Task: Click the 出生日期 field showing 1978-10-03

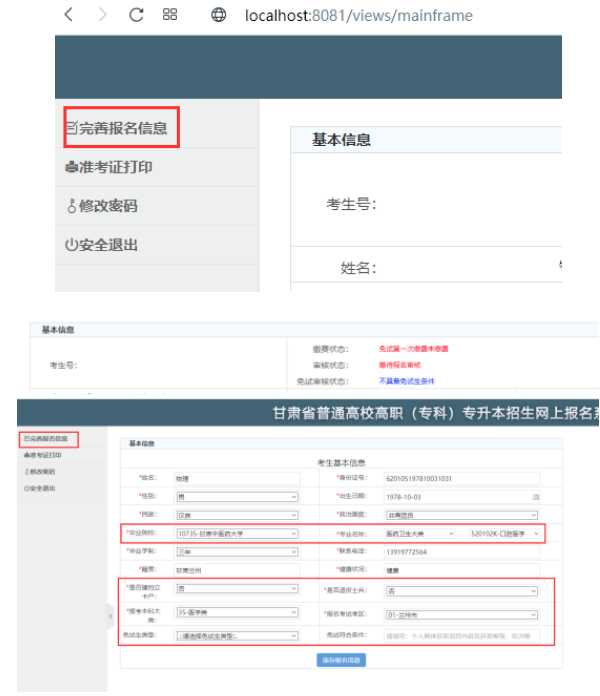Action: (462, 497)
